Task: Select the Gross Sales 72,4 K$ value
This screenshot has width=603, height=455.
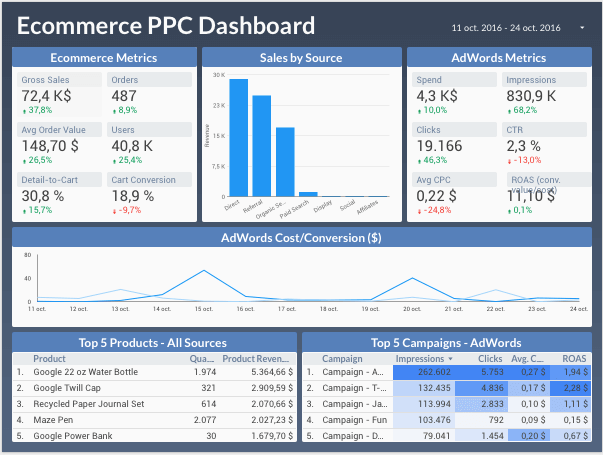Action: [x=46, y=96]
